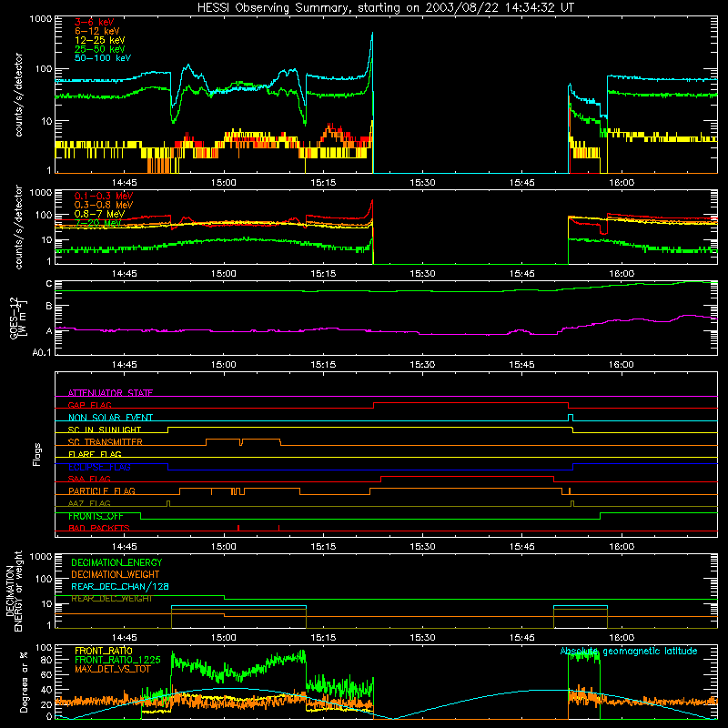Click 'Absolute geomagnetic latitude' legend text
Screen dimensions: 728x728
629,651
